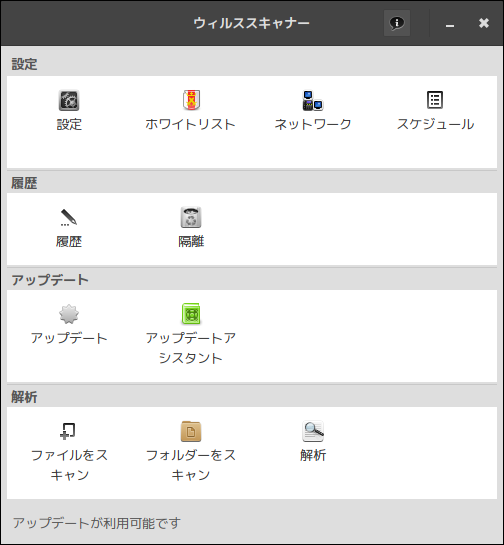Launch the green アップデートアシスタント icon
This screenshot has width=504, height=545.
click(x=191, y=314)
